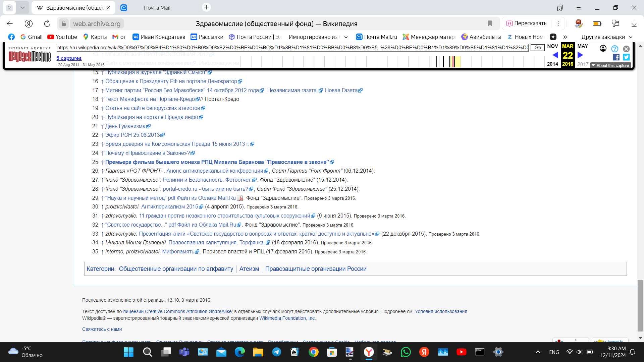This screenshot has height=362, width=644.
Task: Select the 2014 year in the Wayback timeline
Action: click(x=552, y=64)
